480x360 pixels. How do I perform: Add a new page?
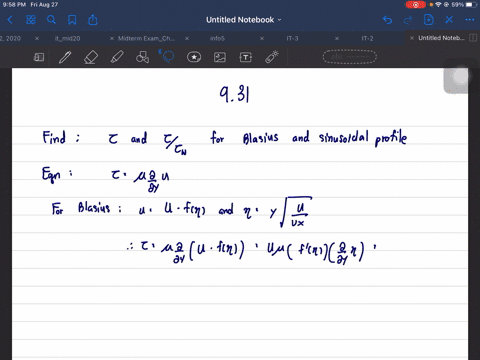(x=428, y=20)
